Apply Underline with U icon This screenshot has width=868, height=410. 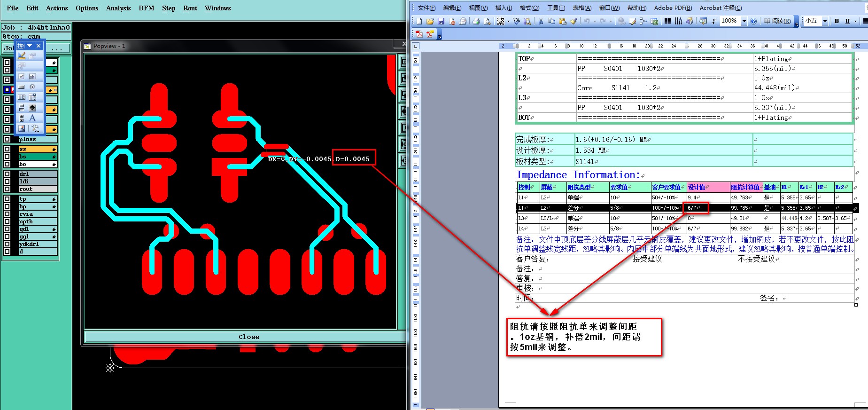[847, 21]
